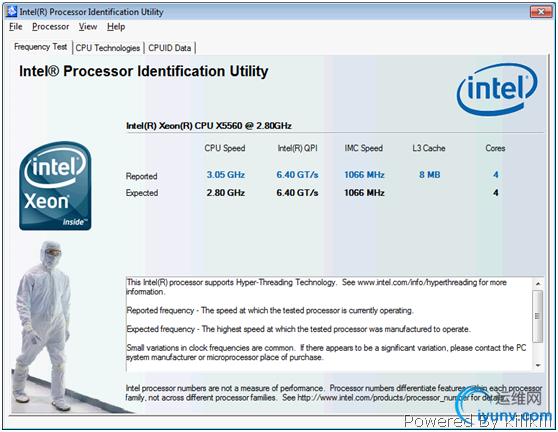Screen dimensions: 558x432
Task: Click the Expected row label
Action: (x=142, y=193)
